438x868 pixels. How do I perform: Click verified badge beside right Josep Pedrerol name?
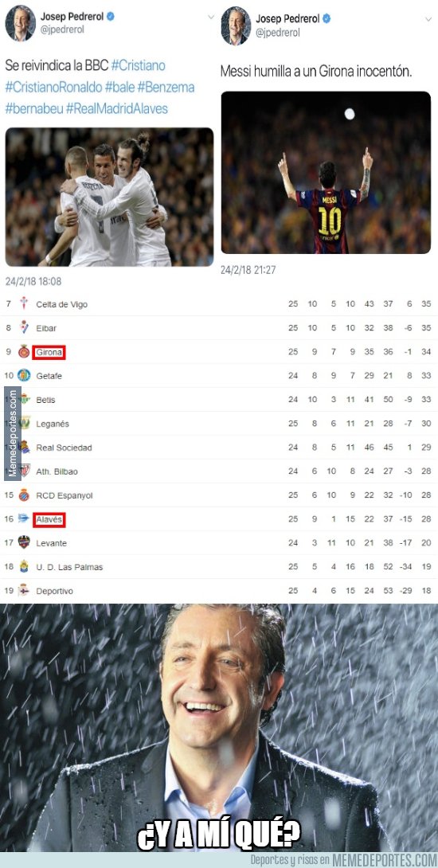point(327,18)
